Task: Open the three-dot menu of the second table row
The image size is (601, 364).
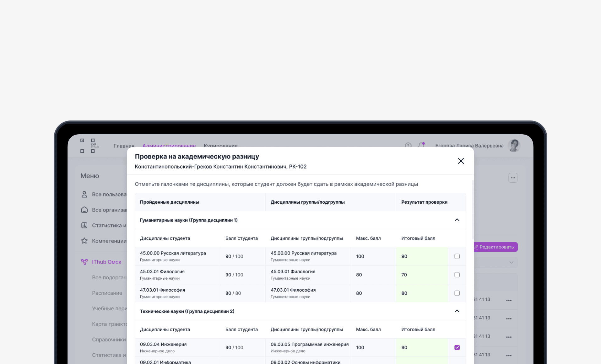Action: pyautogui.click(x=509, y=319)
